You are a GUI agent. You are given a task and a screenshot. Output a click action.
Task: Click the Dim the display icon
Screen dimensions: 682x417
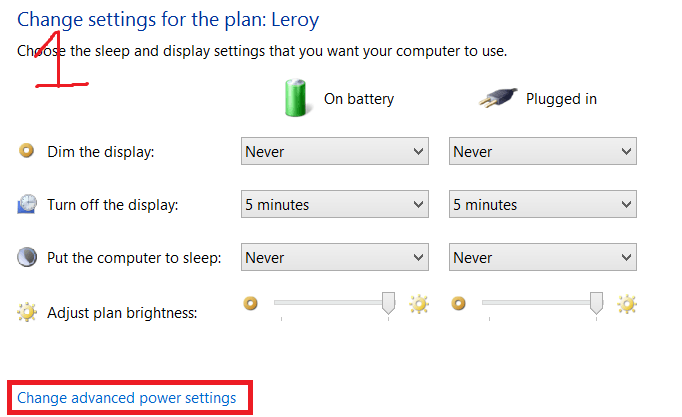coord(27,151)
